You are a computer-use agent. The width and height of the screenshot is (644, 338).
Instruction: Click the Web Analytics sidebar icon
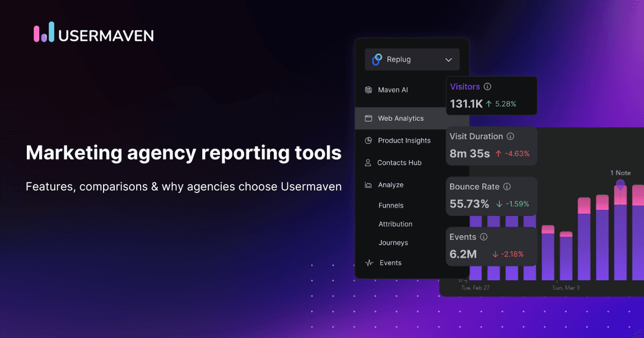point(368,118)
